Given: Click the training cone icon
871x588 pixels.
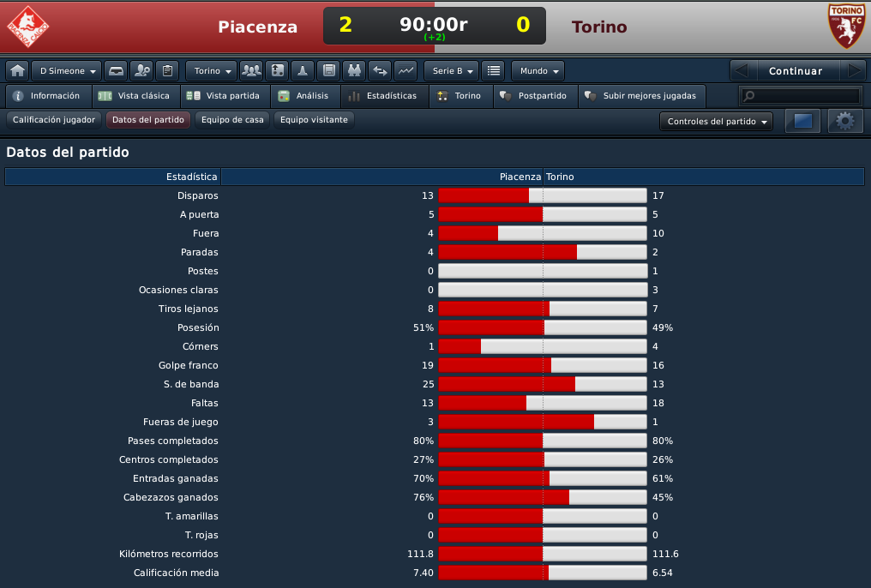Looking at the screenshot, I should 303,70.
